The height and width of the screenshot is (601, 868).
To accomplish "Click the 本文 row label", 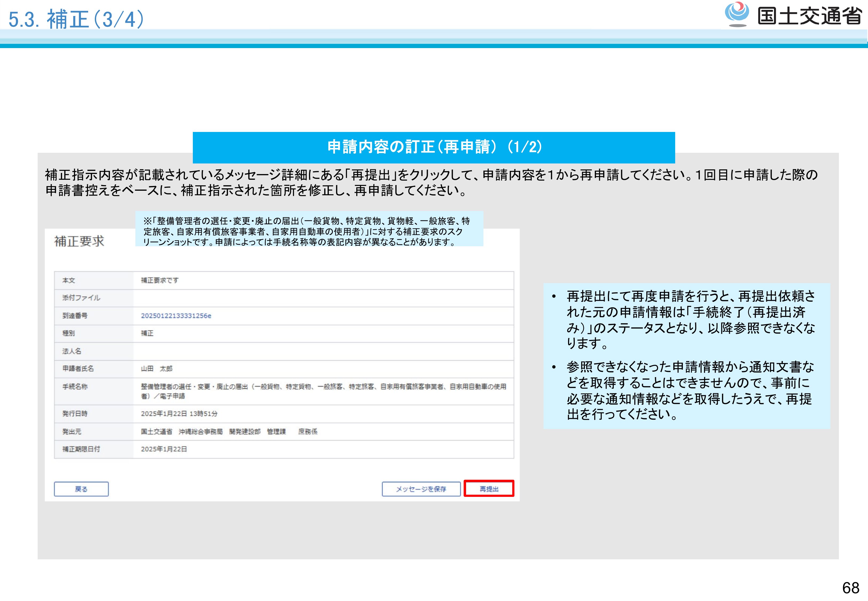I will (69, 280).
